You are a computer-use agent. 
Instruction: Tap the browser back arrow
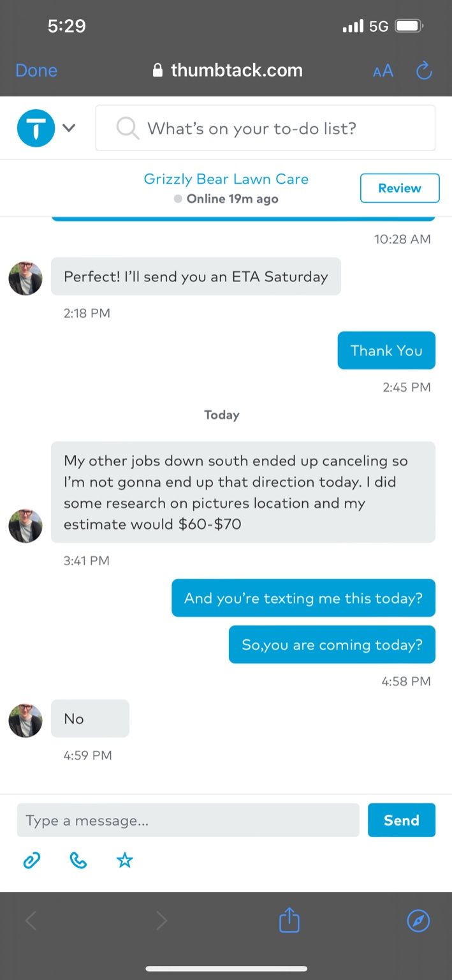[x=31, y=921]
